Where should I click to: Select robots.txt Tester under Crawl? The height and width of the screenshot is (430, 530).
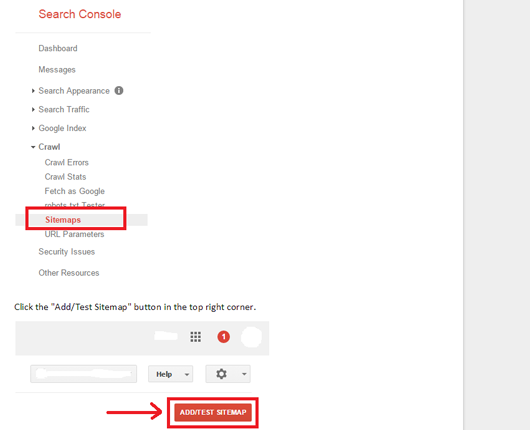point(75,205)
